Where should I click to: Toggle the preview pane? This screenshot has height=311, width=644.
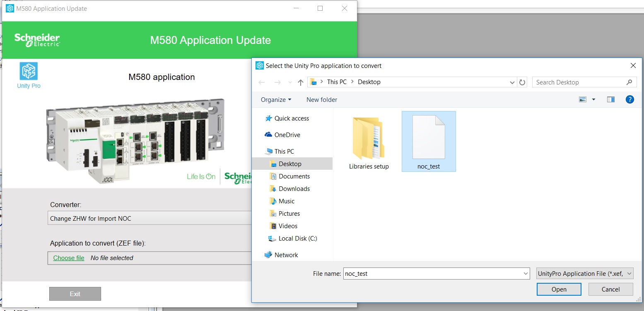pyautogui.click(x=611, y=99)
